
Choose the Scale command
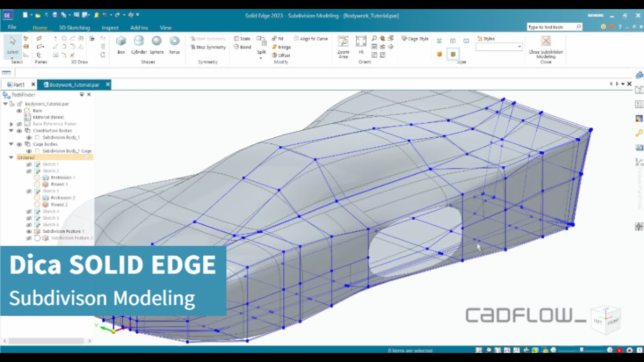pos(242,39)
